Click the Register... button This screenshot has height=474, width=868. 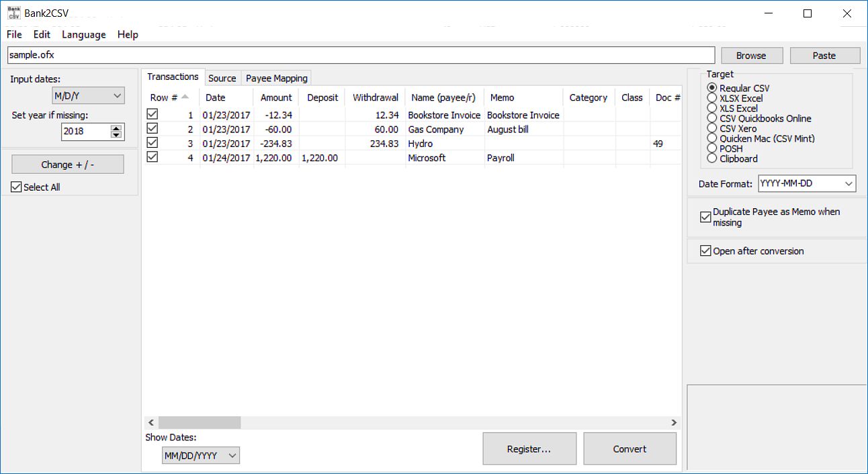[529, 449]
